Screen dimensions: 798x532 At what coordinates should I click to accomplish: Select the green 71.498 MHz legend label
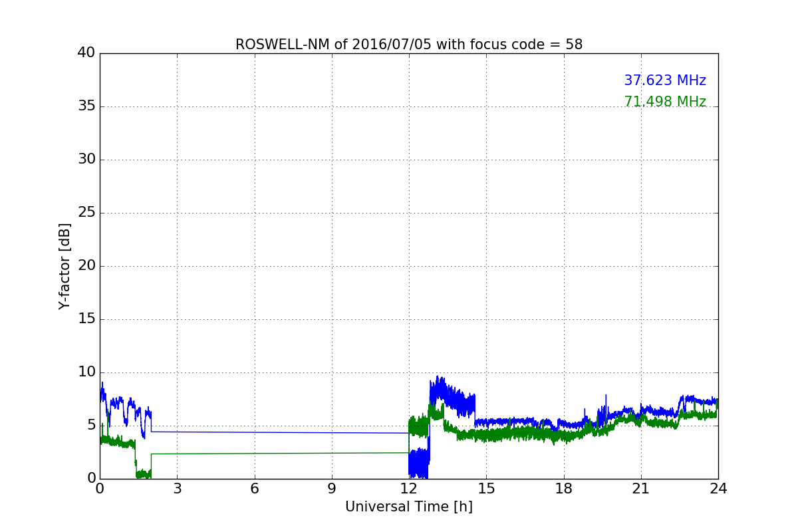pos(665,102)
